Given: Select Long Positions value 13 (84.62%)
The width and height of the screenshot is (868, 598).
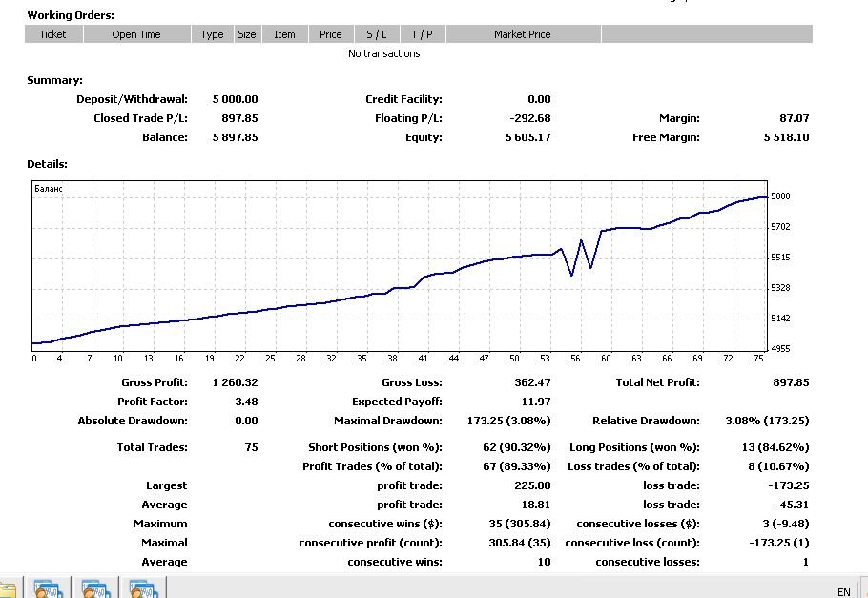Looking at the screenshot, I should pyautogui.click(x=775, y=447).
